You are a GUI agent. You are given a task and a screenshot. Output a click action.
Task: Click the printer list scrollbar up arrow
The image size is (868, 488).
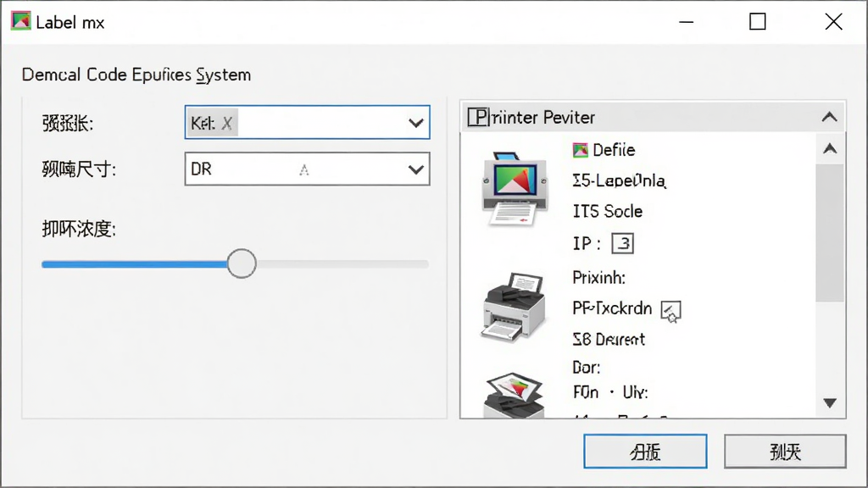[830, 148]
